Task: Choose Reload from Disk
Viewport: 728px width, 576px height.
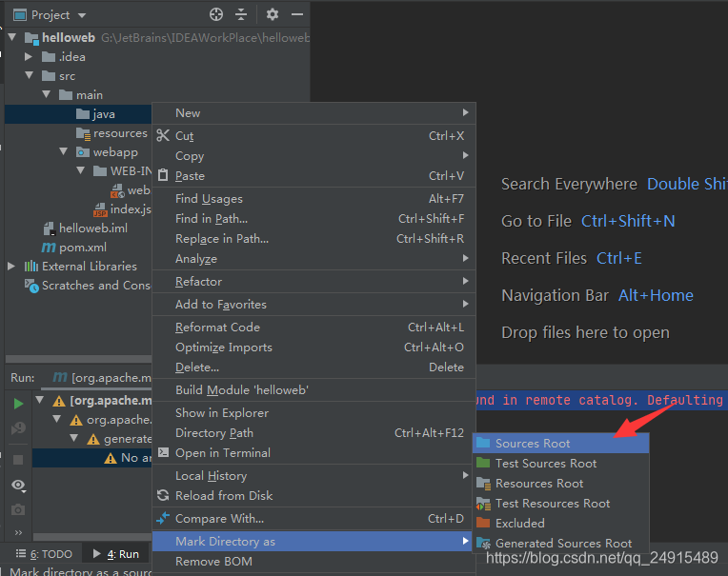Action: point(313,495)
